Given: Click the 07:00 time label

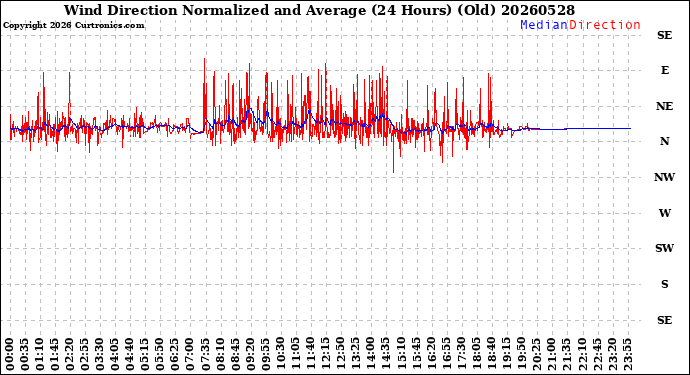Looking at the screenshot, I should coord(190,354).
